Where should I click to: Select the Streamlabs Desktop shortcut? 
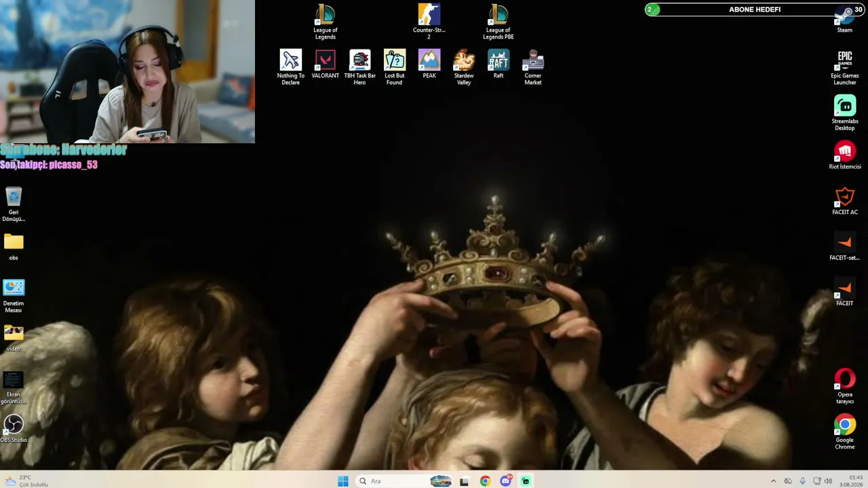(845, 113)
